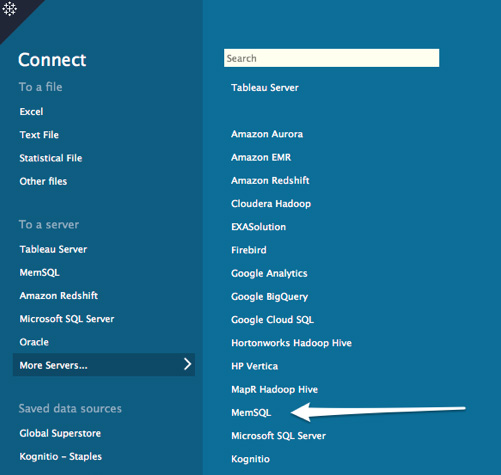501x475 pixels.
Task: Choose MemSQL in the right connector list
Action: pos(251,413)
